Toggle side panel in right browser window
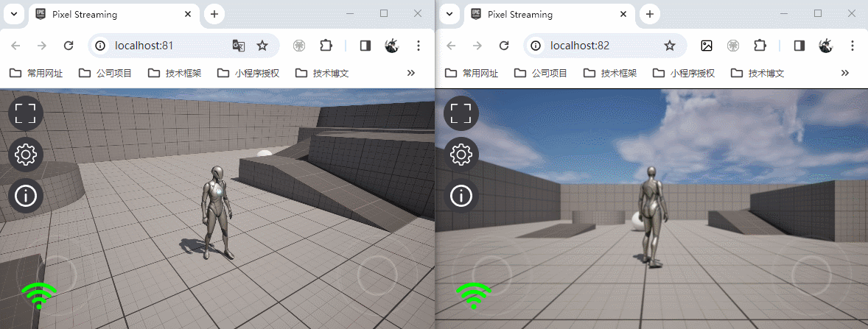Viewport: 868px width, 329px height. point(799,46)
